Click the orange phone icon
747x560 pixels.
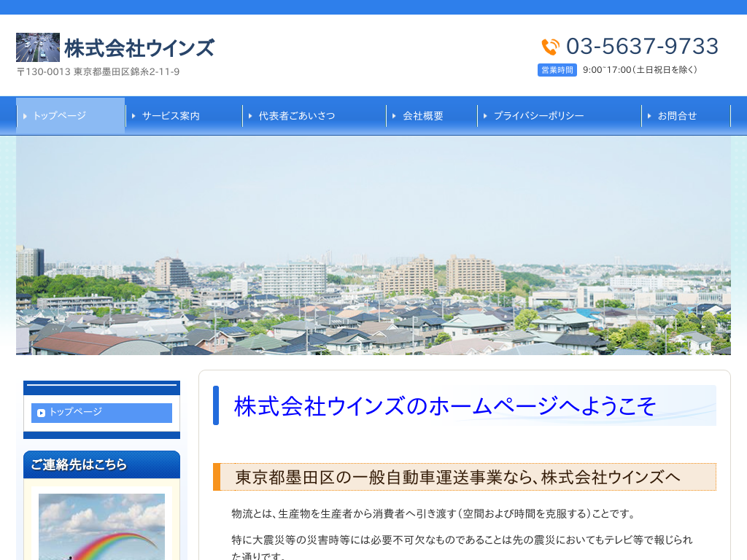point(550,47)
